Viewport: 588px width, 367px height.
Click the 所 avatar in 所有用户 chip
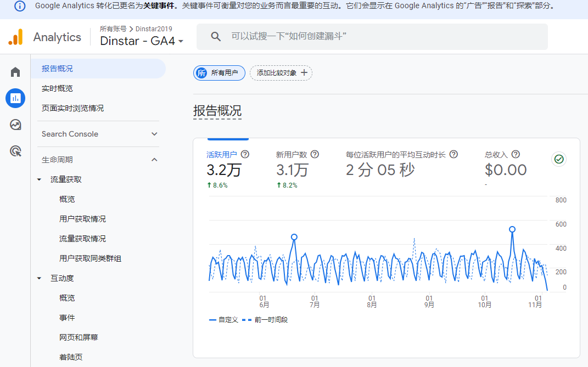point(201,73)
